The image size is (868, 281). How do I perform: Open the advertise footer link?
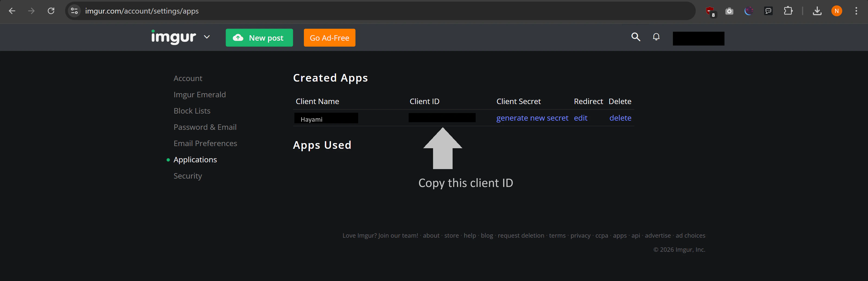(x=657, y=235)
